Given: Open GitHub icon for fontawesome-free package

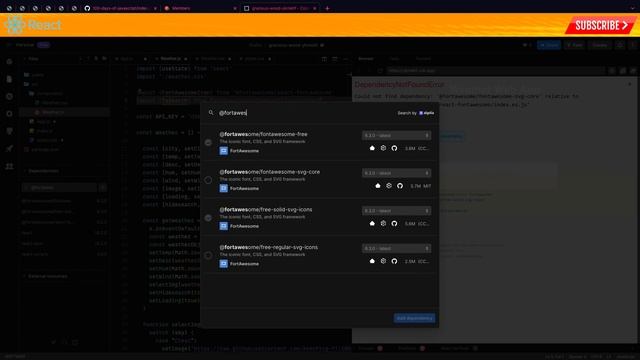Looking at the screenshot, I should (394, 148).
